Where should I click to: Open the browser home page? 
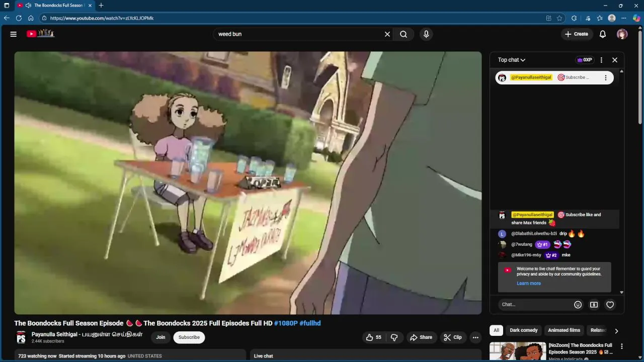[x=31, y=18]
